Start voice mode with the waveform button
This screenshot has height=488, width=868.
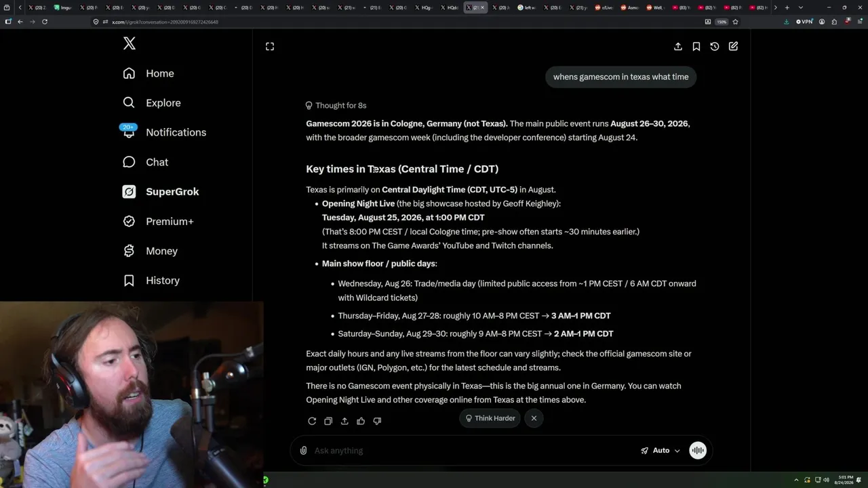coord(698,451)
